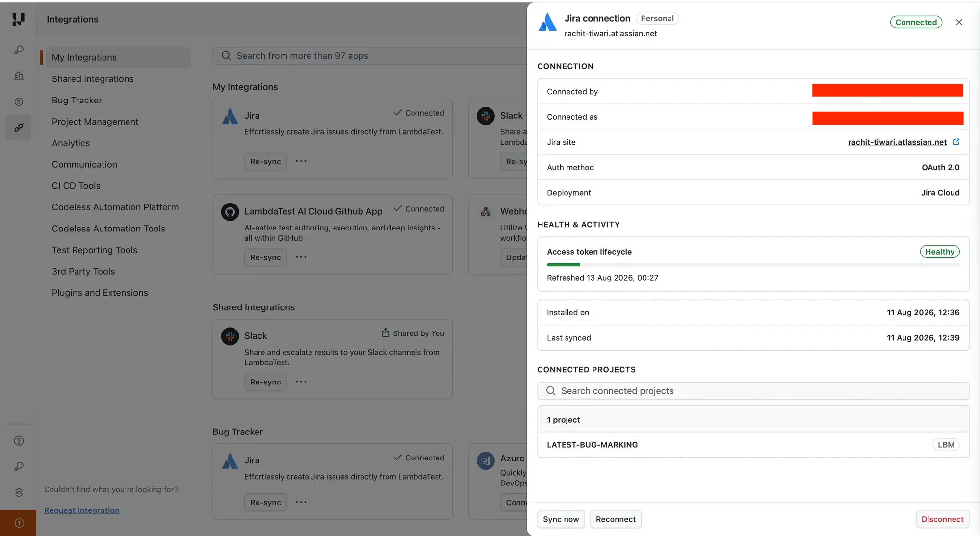
Task: Open more options on shared Slack card
Action: coord(301,382)
